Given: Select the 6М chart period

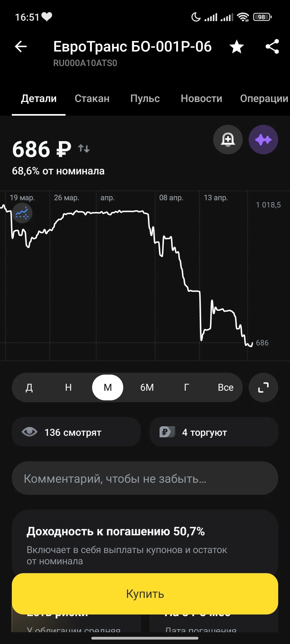Looking at the screenshot, I should tap(147, 387).
